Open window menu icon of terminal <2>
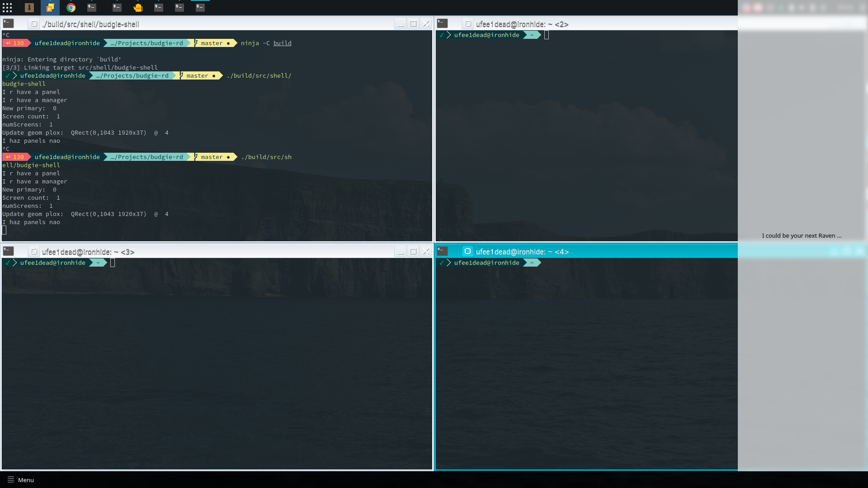The image size is (868, 488). [x=443, y=23]
